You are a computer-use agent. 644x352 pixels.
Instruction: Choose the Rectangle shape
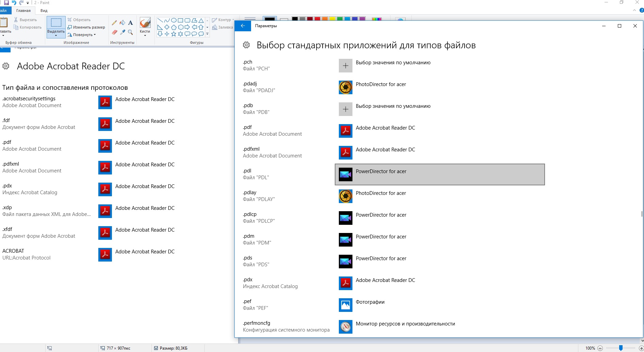(180, 20)
